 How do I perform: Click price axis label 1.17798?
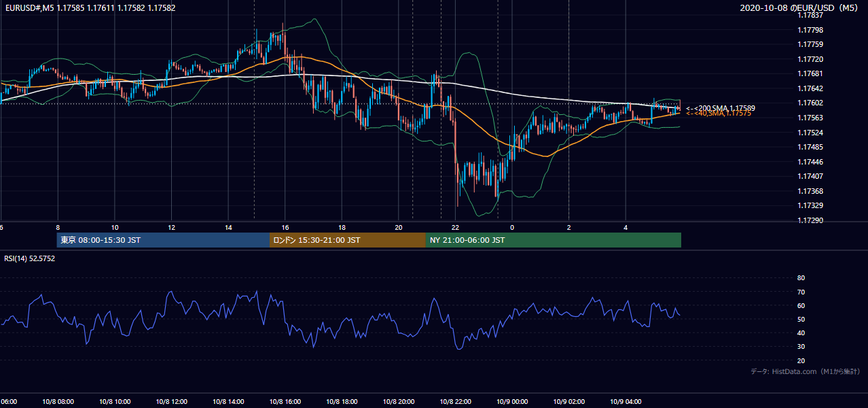(x=810, y=30)
